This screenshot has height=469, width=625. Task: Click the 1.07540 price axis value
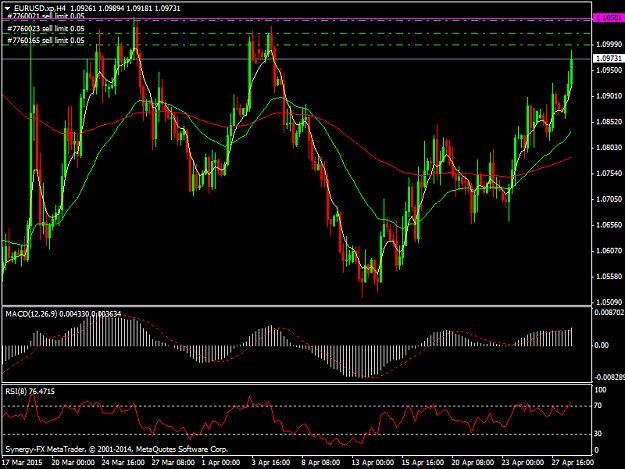click(x=609, y=173)
